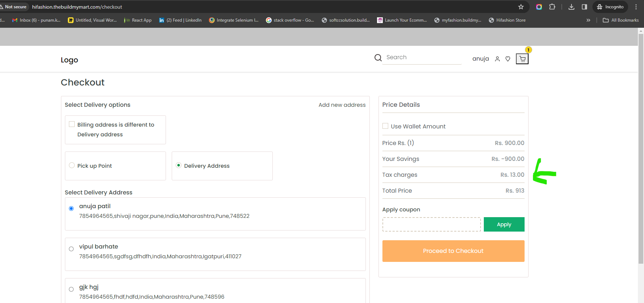Click Select Delivery Address heading
Viewport: 644px width, 303px height.
98,193
